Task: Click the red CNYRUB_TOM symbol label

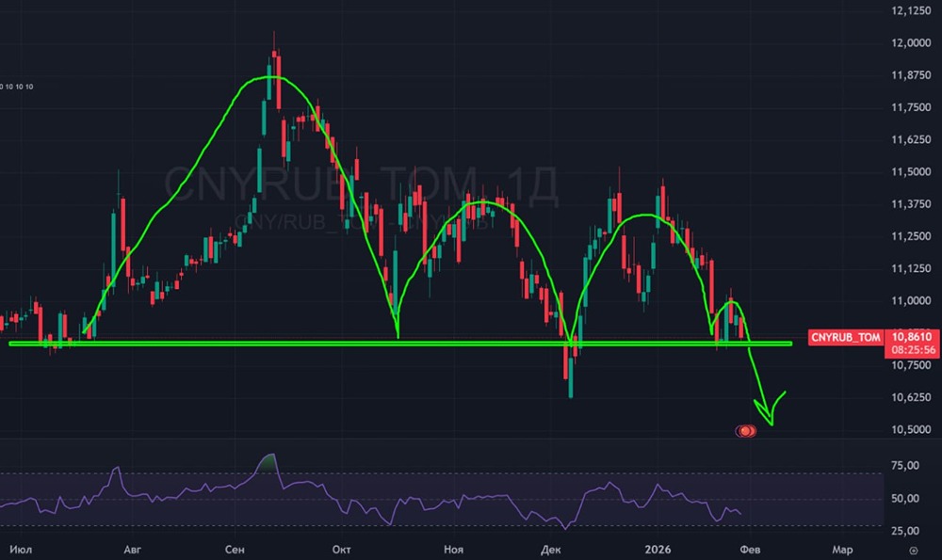Action: (x=844, y=336)
